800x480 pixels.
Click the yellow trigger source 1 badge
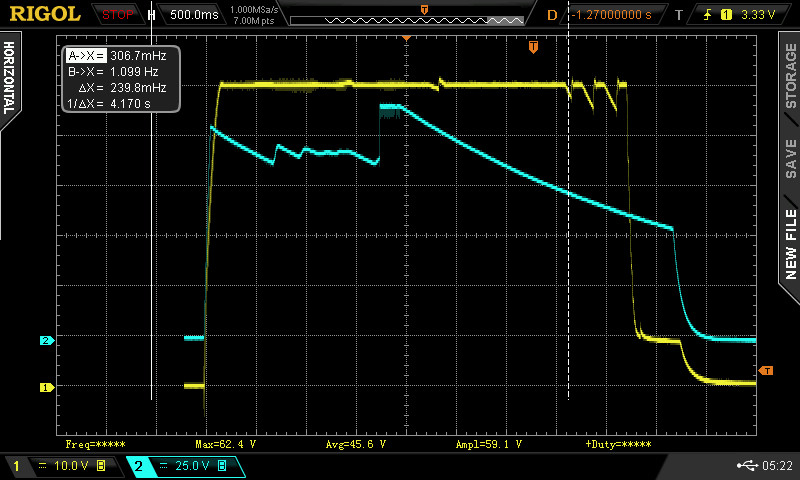pyautogui.click(x=726, y=15)
